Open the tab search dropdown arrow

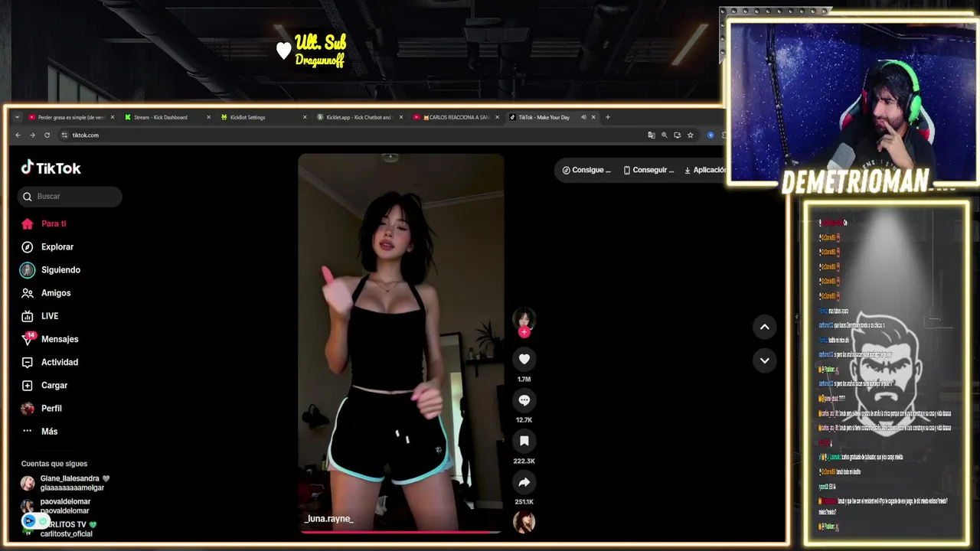point(17,117)
